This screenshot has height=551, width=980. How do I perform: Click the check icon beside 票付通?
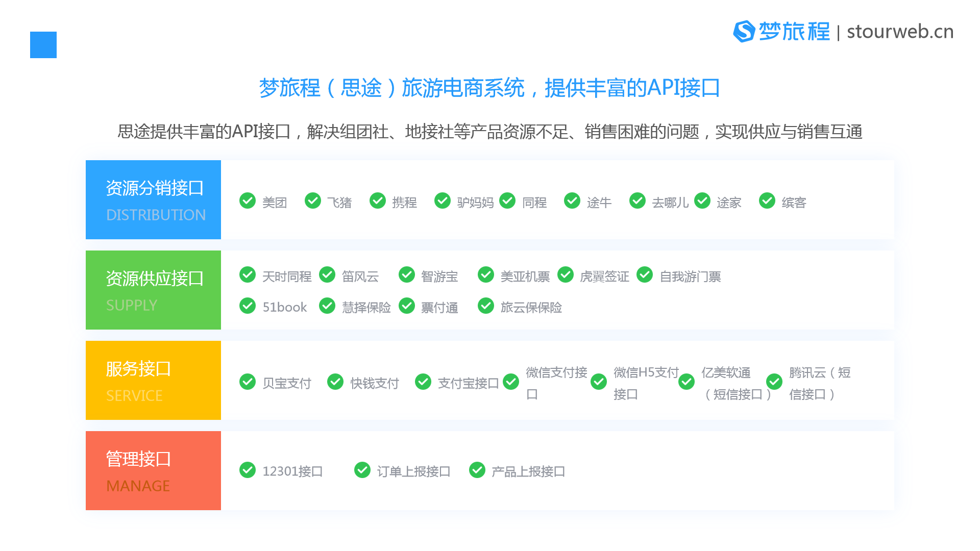tap(407, 306)
